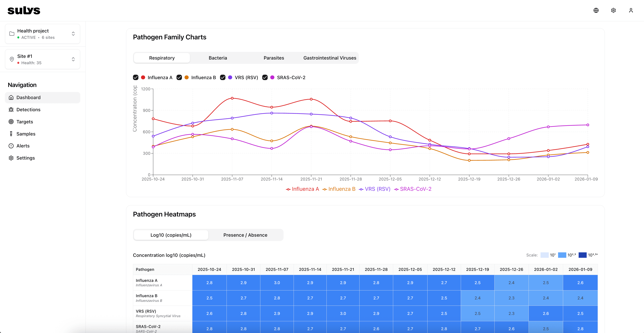Open the Dashboard from the sidebar
The width and height of the screenshot is (644, 333).
click(x=28, y=97)
